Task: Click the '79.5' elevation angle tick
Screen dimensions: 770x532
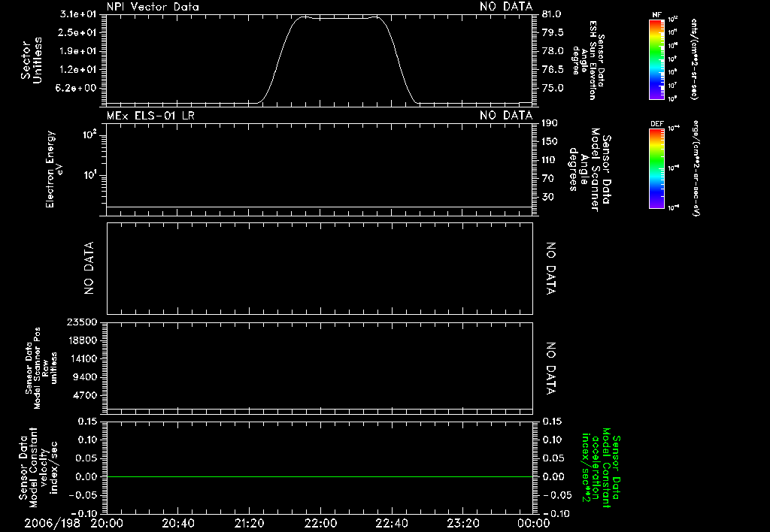Action: (x=553, y=32)
